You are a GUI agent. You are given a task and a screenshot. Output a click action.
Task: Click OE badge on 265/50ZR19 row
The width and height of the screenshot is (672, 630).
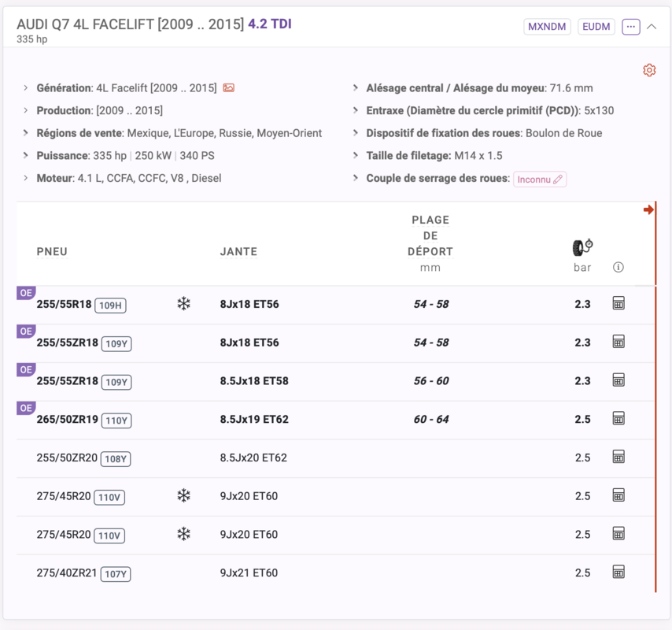coord(26,408)
